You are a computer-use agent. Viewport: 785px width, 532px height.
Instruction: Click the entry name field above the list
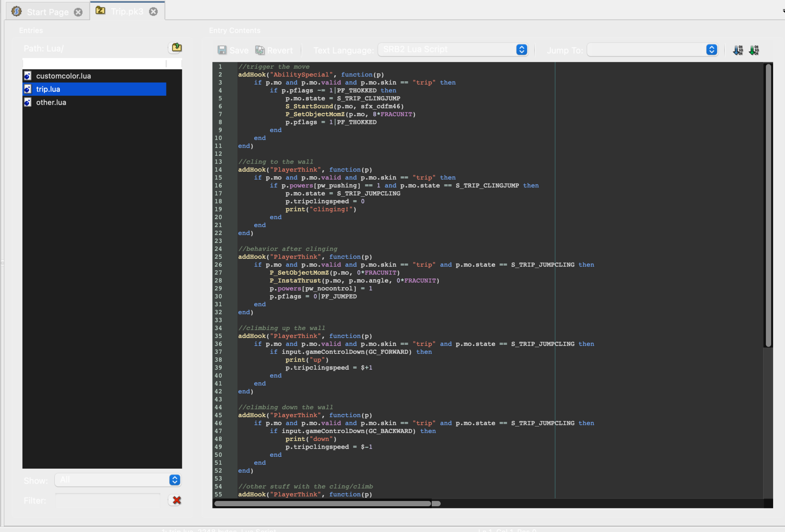tap(94, 63)
